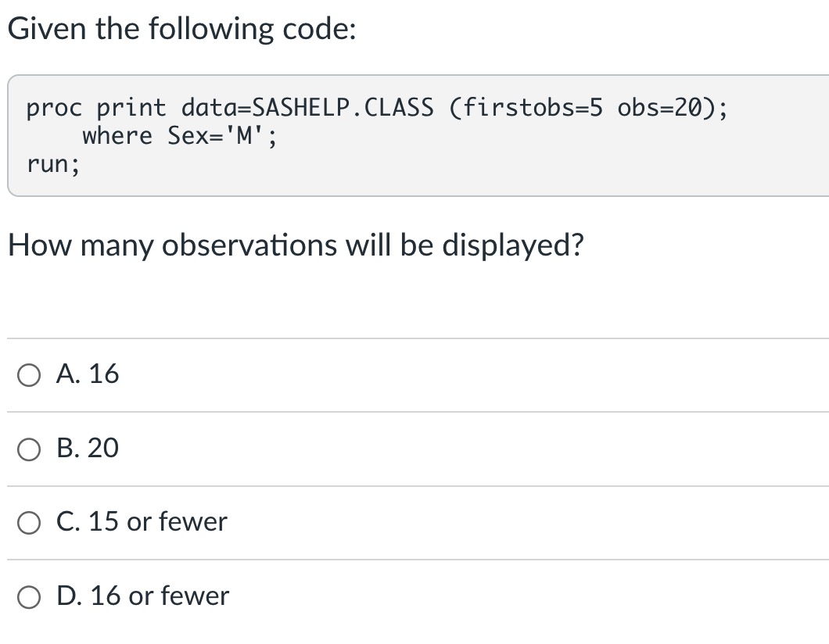Click the "run;" line in the code
The width and height of the screenshot is (829, 644).
[x=53, y=164]
